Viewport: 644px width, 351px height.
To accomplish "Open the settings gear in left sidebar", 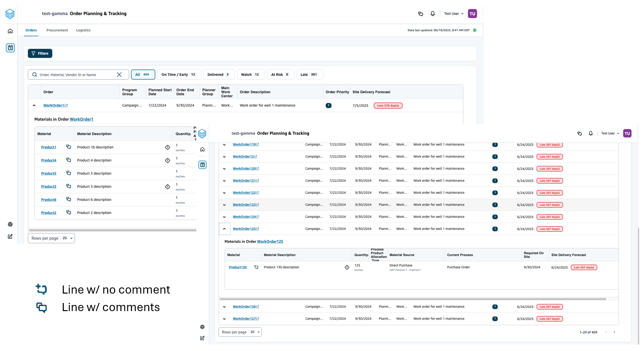I will pyautogui.click(x=10, y=224).
